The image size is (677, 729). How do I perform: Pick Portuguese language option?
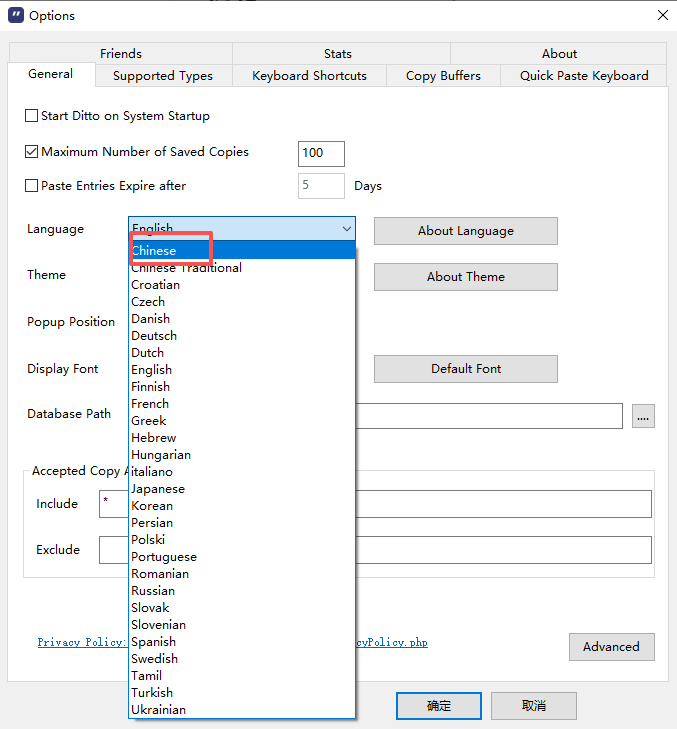point(242,557)
